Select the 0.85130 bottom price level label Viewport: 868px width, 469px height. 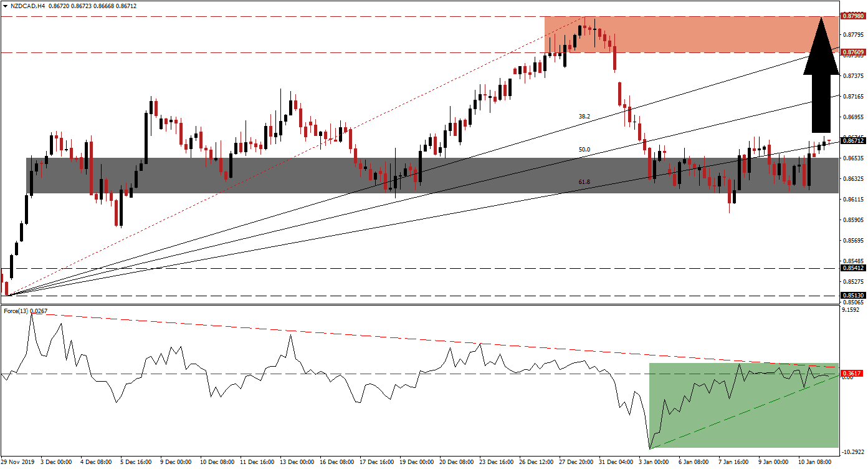852,296
